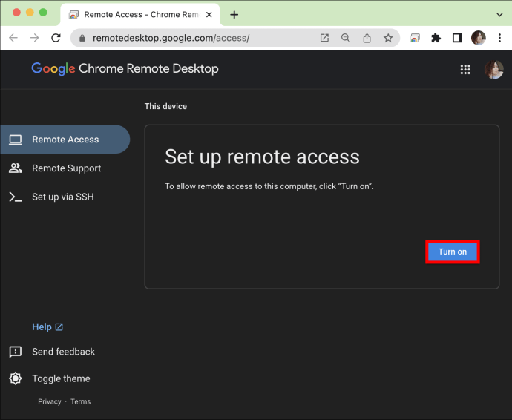Reload the page
This screenshot has width=512, height=420.
pyautogui.click(x=56, y=38)
